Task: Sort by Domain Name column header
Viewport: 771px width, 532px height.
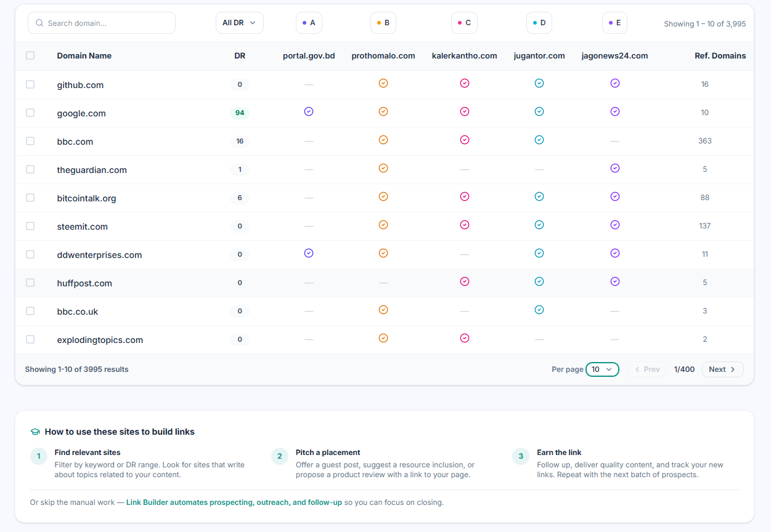Action: click(x=84, y=55)
